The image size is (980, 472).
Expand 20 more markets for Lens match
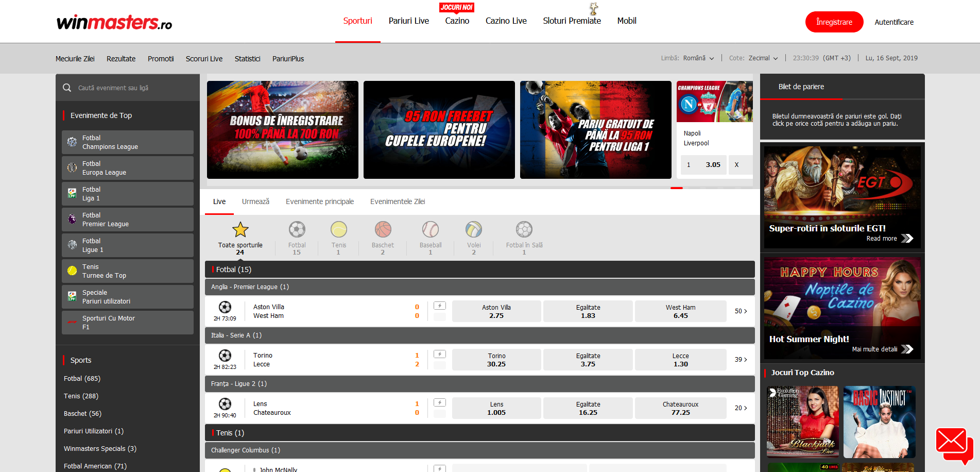click(x=741, y=408)
